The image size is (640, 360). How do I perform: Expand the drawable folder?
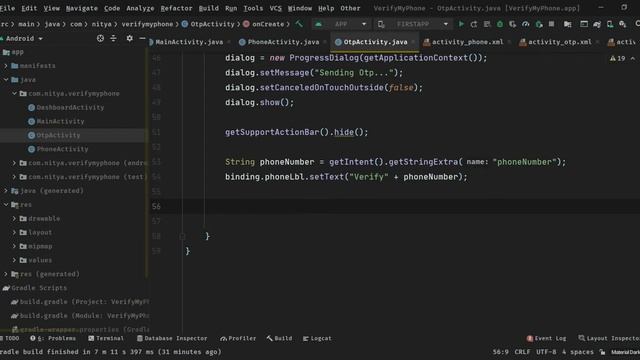(14, 218)
